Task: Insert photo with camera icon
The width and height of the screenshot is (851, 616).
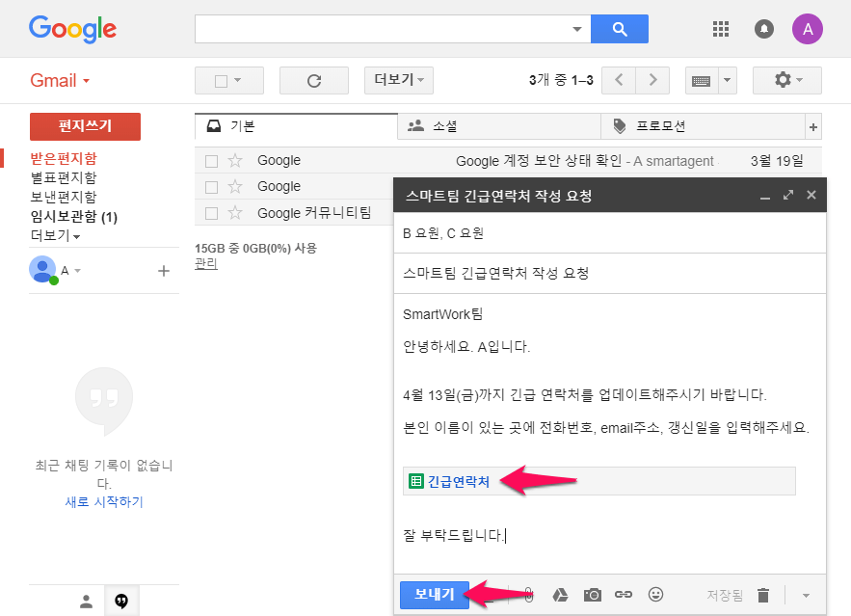Action: click(x=592, y=595)
